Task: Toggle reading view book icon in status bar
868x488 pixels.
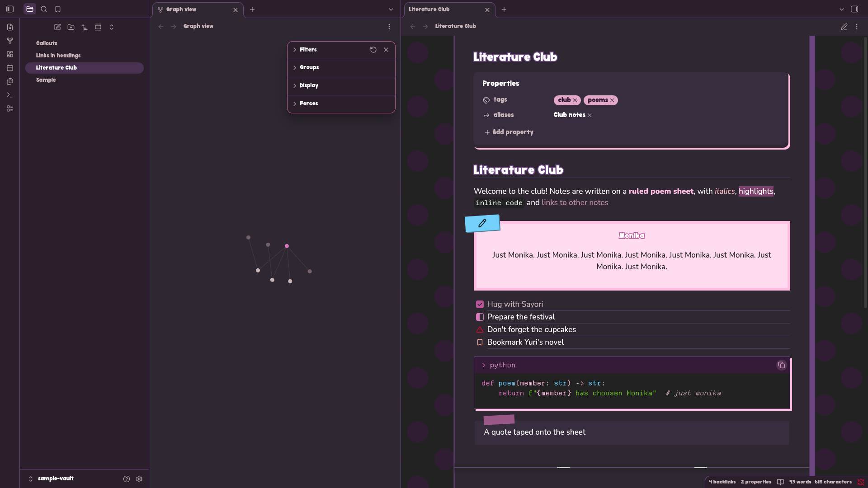Action: click(780, 482)
